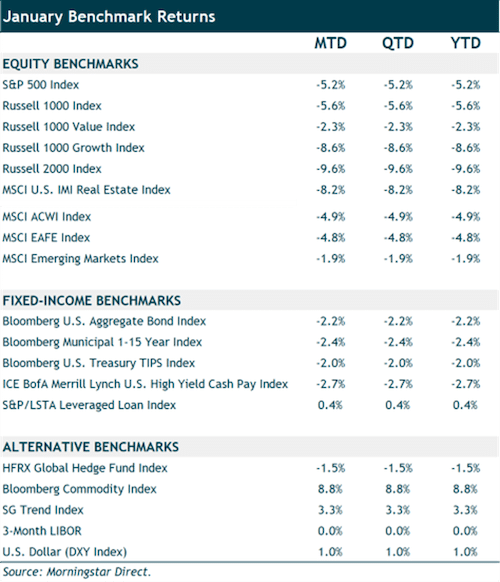This screenshot has width=500, height=582.
Task: Click the FIXED-INCOME BENCHMARKS section heading
Action: (x=92, y=300)
